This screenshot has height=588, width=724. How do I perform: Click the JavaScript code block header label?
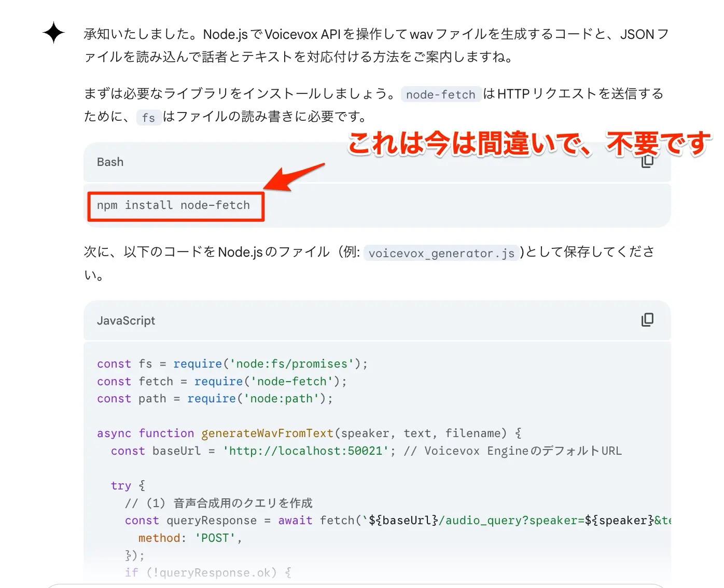coord(126,320)
